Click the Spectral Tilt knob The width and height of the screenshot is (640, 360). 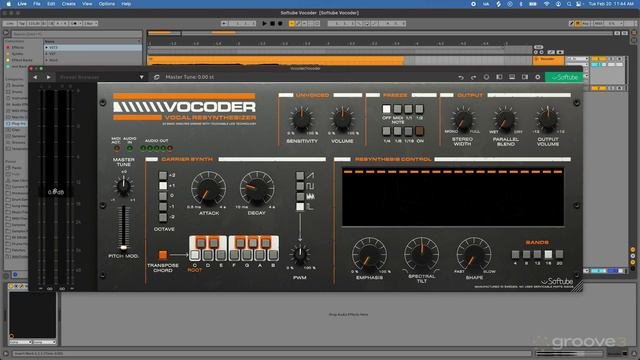tap(422, 254)
